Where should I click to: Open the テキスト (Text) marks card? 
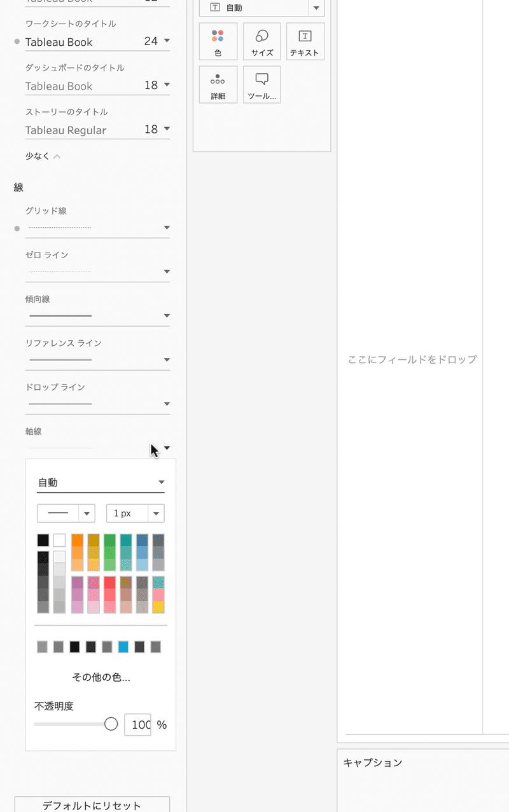click(305, 41)
